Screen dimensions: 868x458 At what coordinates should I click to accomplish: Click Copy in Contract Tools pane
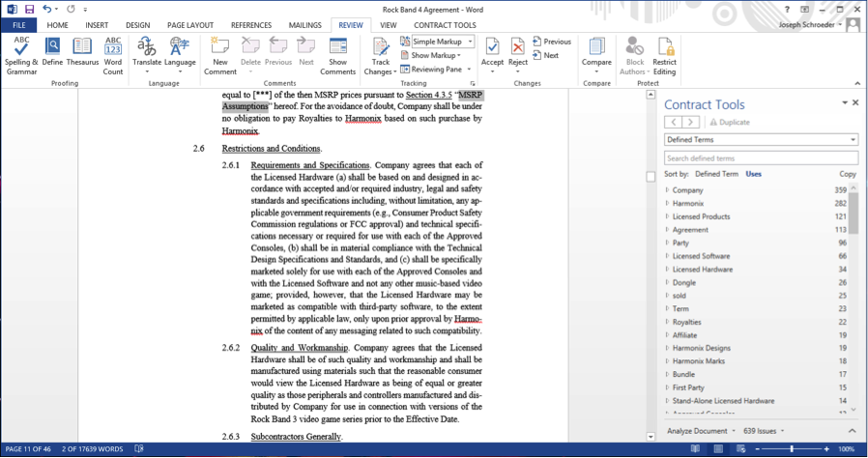(x=848, y=174)
